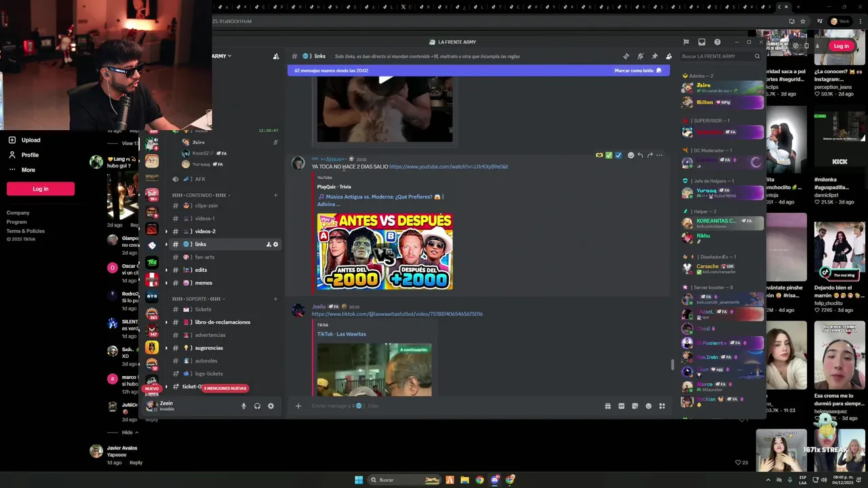Toggle headphone deafen in Discord user panel

click(x=257, y=406)
